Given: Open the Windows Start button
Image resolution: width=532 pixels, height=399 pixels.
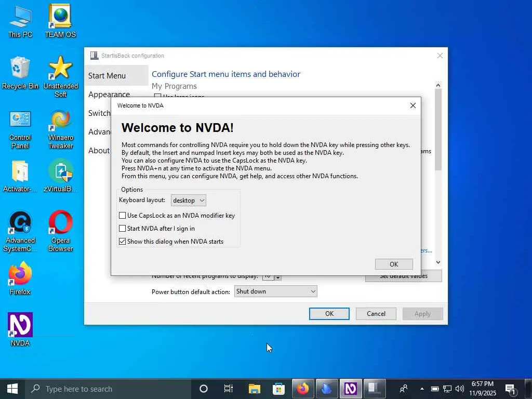Looking at the screenshot, I should tap(12, 389).
